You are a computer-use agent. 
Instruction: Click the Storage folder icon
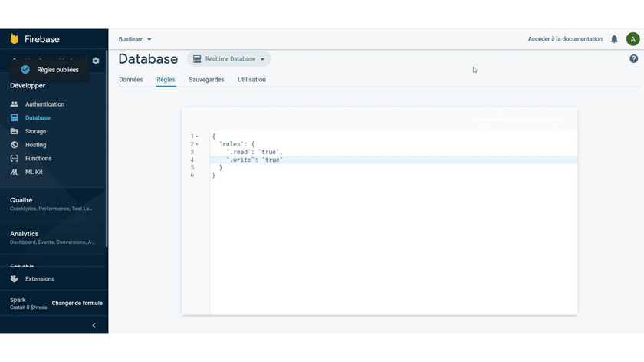15,131
